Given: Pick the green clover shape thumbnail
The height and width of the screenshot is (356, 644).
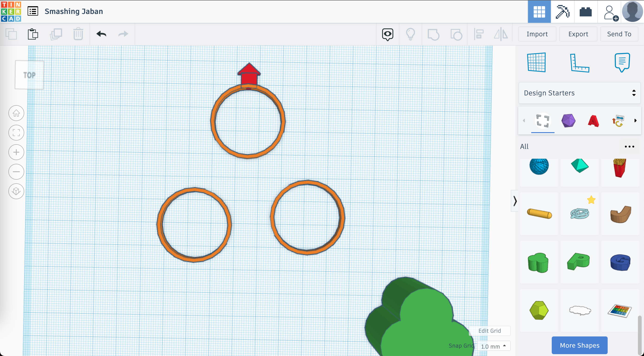Looking at the screenshot, I should pyautogui.click(x=538, y=262).
